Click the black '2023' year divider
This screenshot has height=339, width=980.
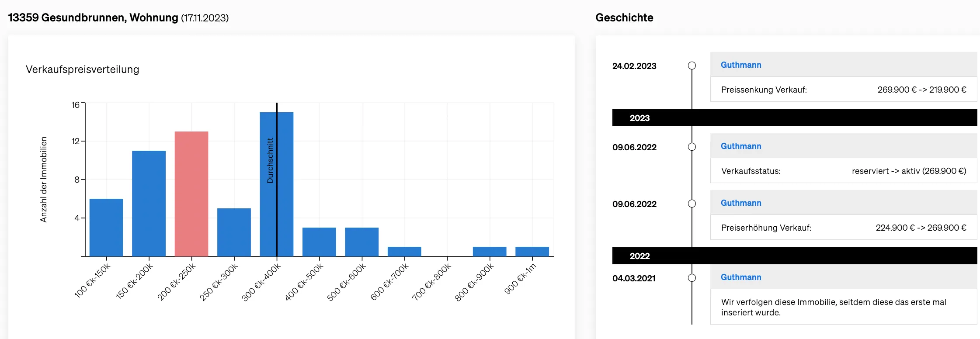[795, 118]
